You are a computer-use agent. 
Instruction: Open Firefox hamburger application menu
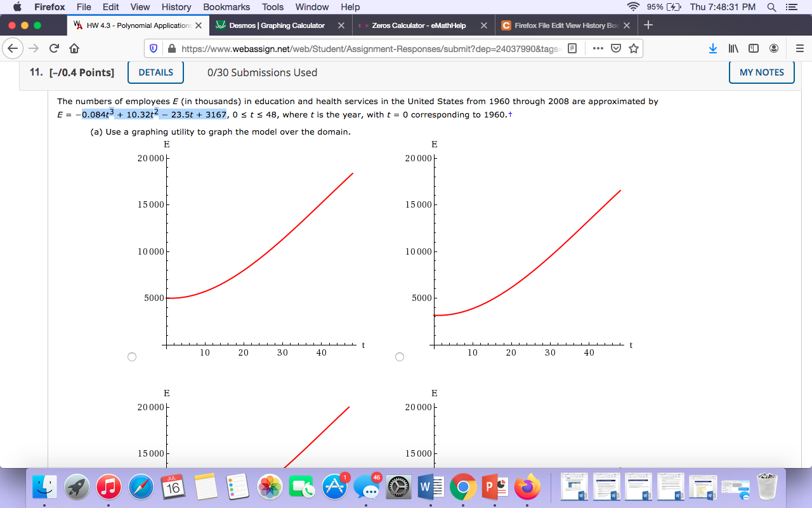pos(799,48)
